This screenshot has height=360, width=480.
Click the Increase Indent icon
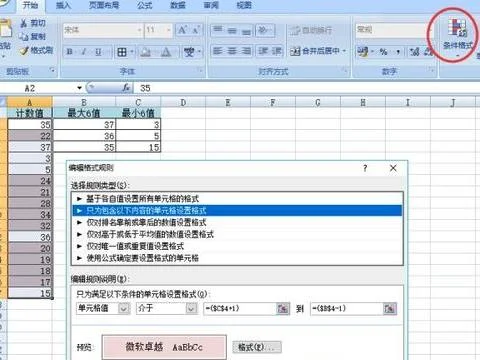(277, 51)
